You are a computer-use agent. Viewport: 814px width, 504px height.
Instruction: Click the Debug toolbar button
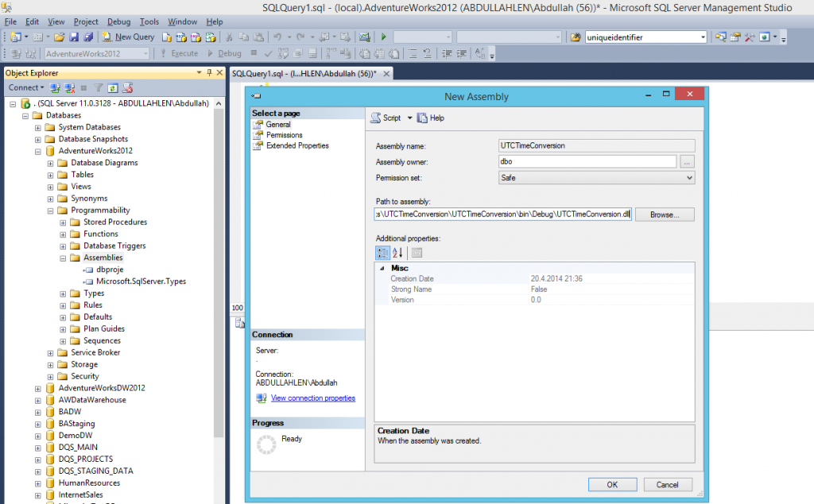[x=224, y=53]
